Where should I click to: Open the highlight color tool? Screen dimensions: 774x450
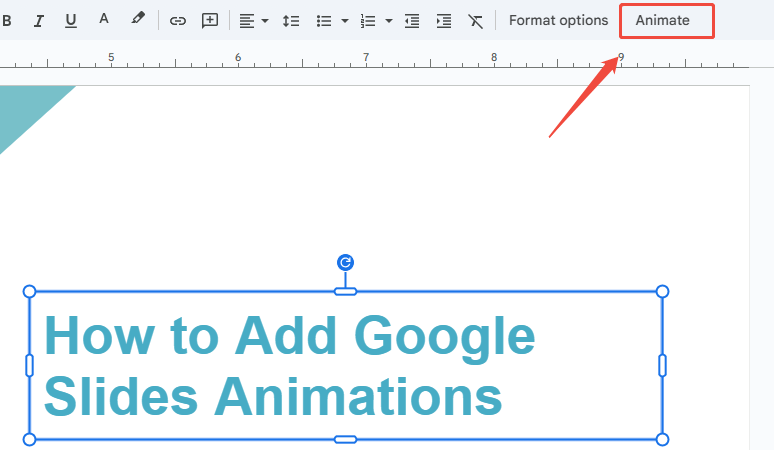click(x=138, y=19)
